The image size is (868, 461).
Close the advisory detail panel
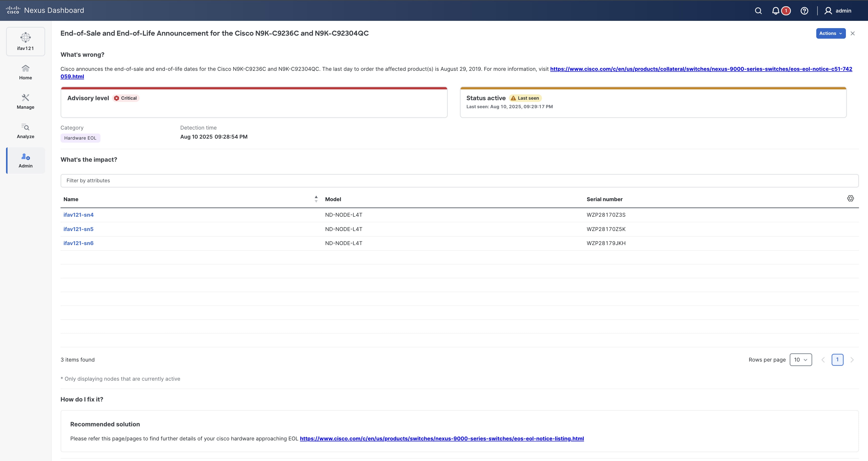click(x=852, y=33)
